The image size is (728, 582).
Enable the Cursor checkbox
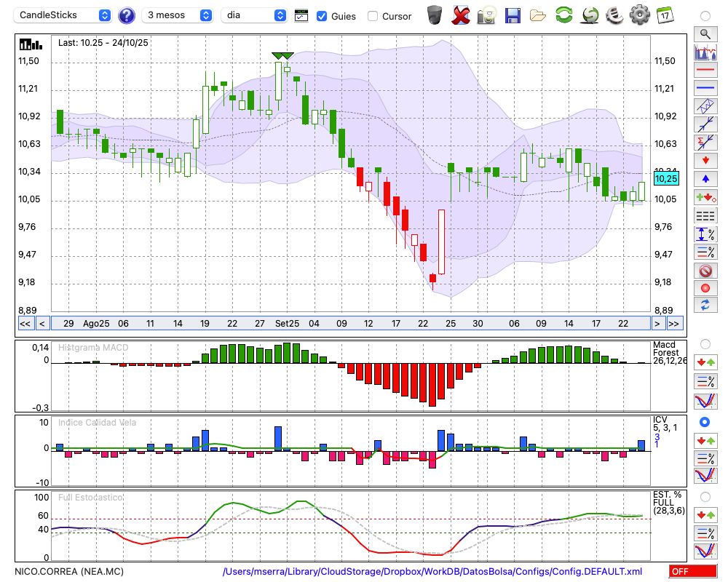click(x=373, y=16)
